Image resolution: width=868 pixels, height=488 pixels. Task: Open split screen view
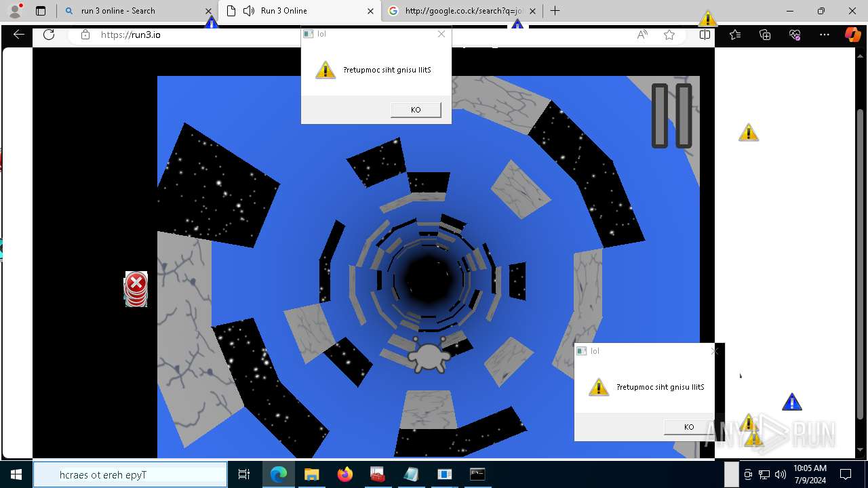(x=705, y=35)
